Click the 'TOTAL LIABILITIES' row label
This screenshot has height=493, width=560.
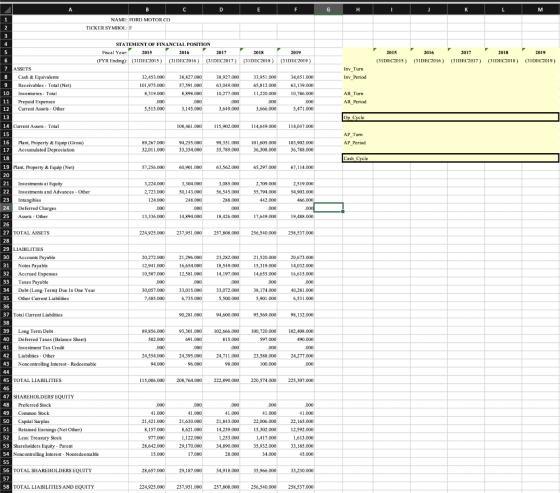37,380
